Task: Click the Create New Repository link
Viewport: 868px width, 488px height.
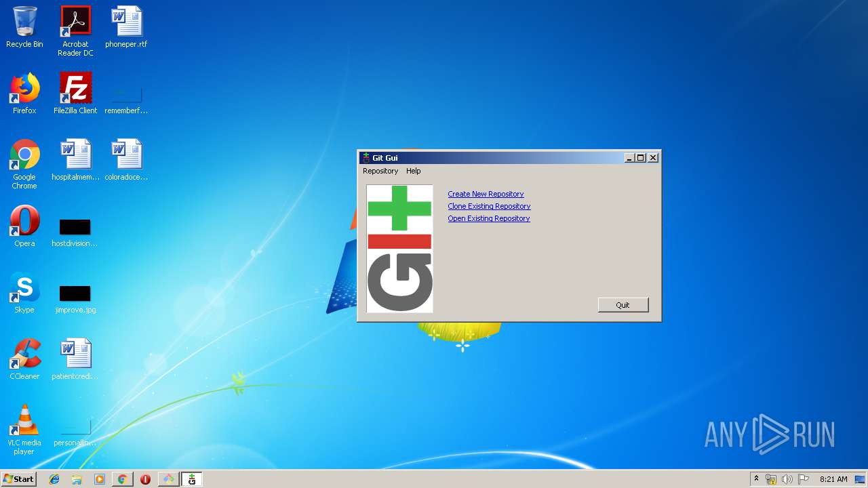Action: tap(486, 194)
